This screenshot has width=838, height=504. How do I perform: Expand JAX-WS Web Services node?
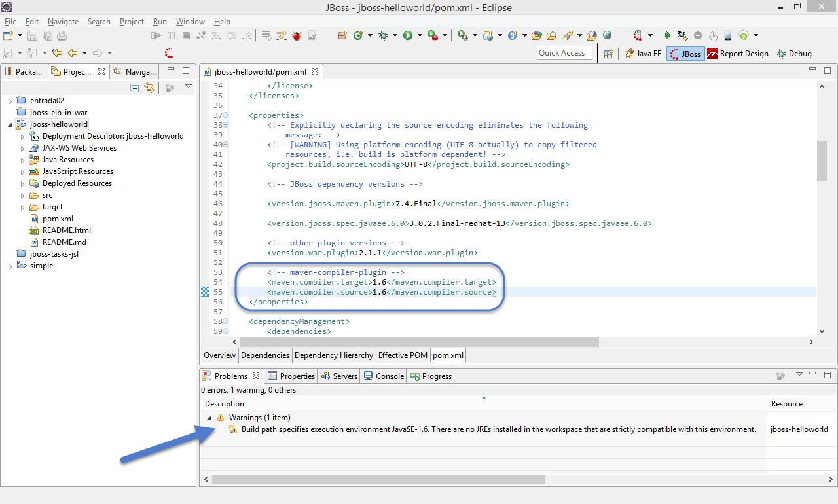[23, 148]
